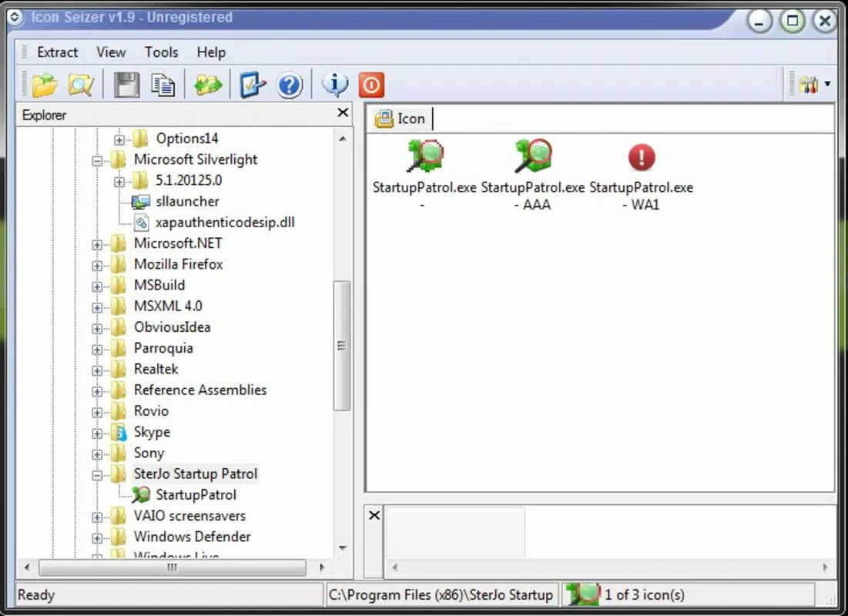This screenshot has width=848, height=616.
Task: Expand the Options14 folder
Action: pyautogui.click(x=119, y=139)
